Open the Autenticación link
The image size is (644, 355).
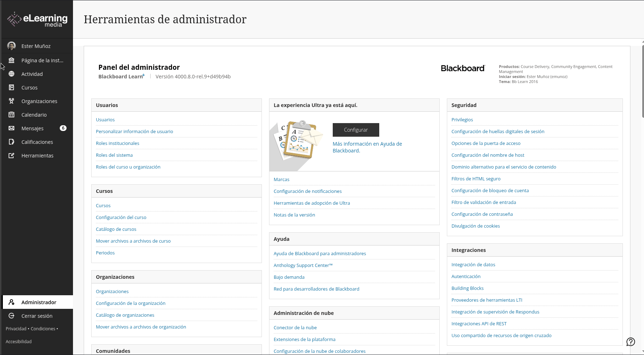(466, 276)
